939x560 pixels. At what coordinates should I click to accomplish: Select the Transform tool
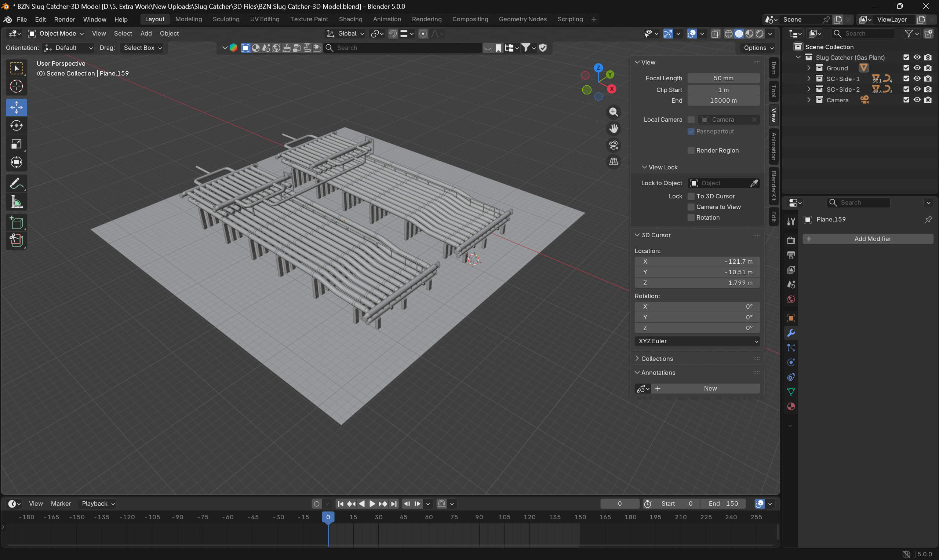(x=16, y=162)
